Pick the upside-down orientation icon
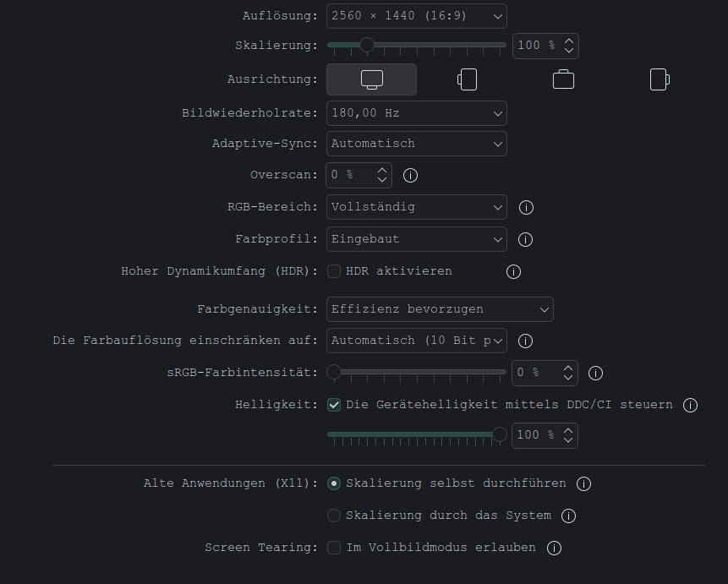Screen dimensions: 728x584 [563, 79]
